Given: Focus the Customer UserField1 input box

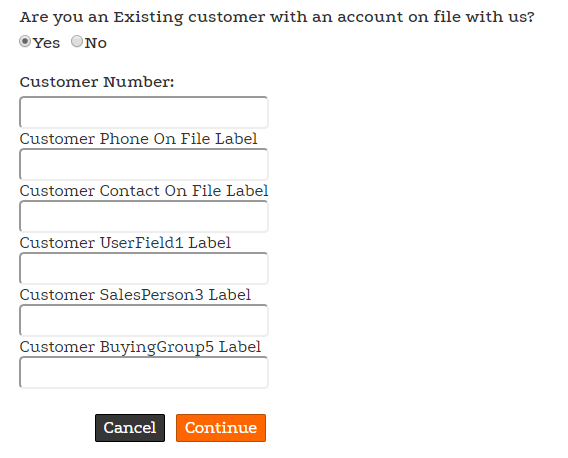Looking at the screenshot, I should click(144, 268).
